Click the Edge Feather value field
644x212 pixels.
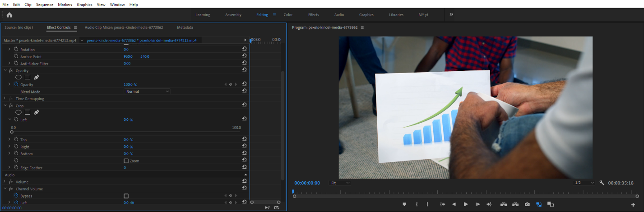pos(125,168)
